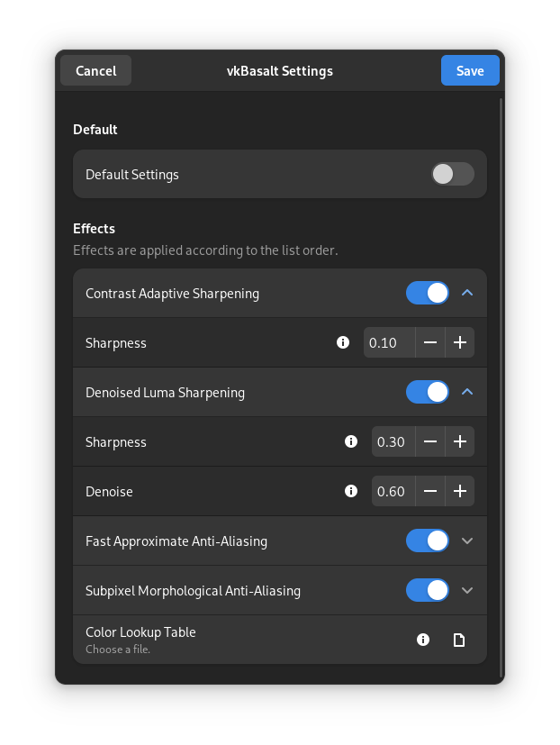Increase Denoised Luma Sharpening sharpness with plus
Viewport: 560px width, 745px height.
(459, 441)
